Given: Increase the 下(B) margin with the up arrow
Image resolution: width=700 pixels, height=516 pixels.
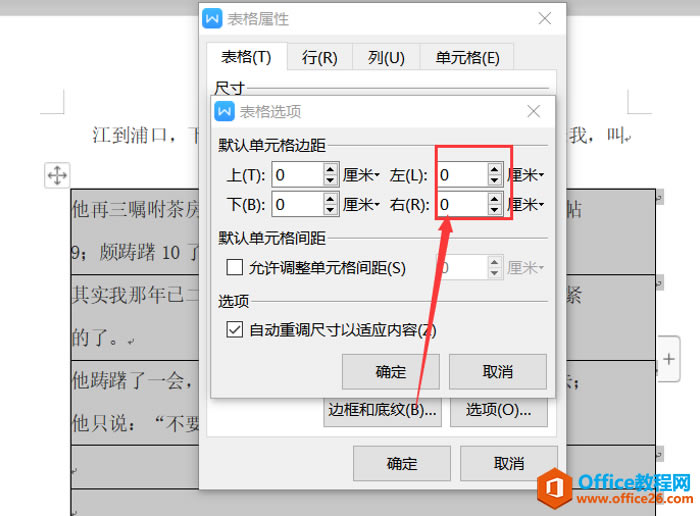Looking at the screenshot, I should (330, 199).
